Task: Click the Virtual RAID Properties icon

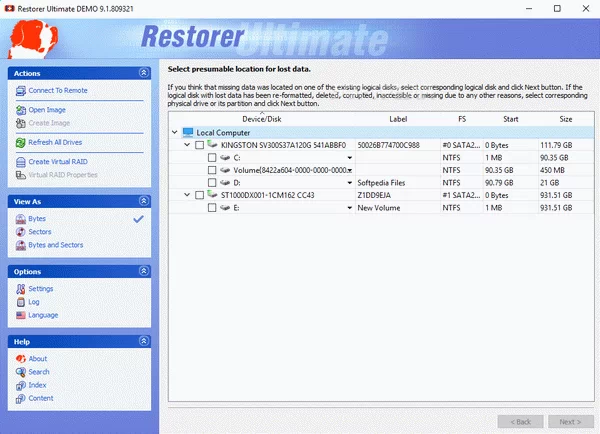Action: click(x=21, y=175)
